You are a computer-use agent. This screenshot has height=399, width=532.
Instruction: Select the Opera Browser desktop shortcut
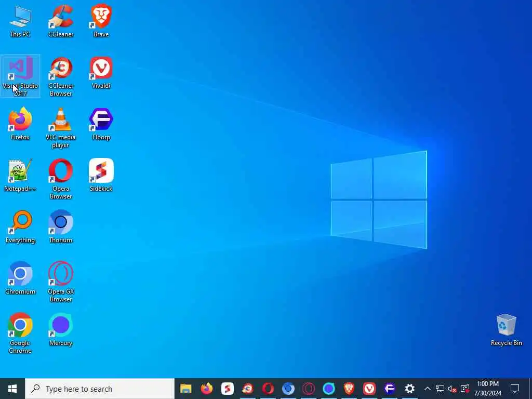[61, 179]
